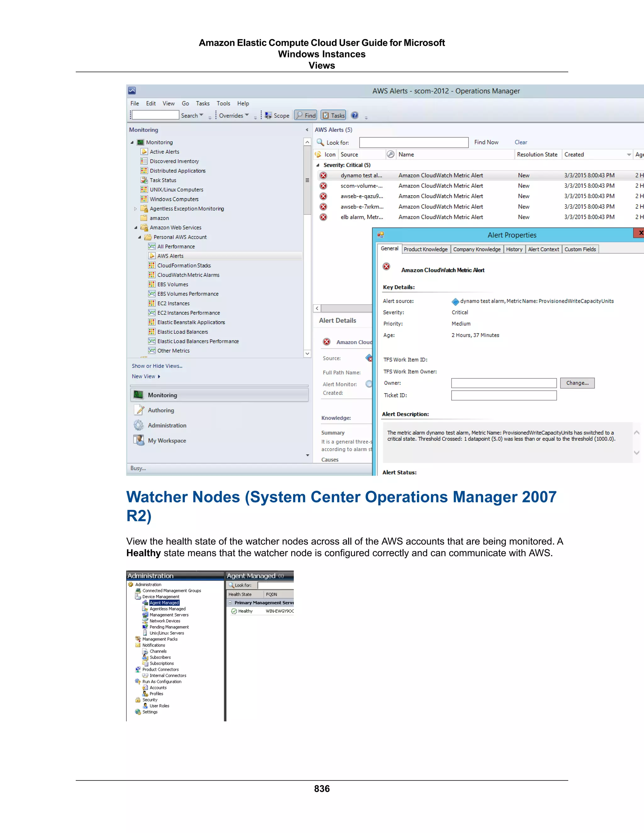This screenshot has width=644, height=833.
Task: Open the Tasks menu
Action: (203, 103)
